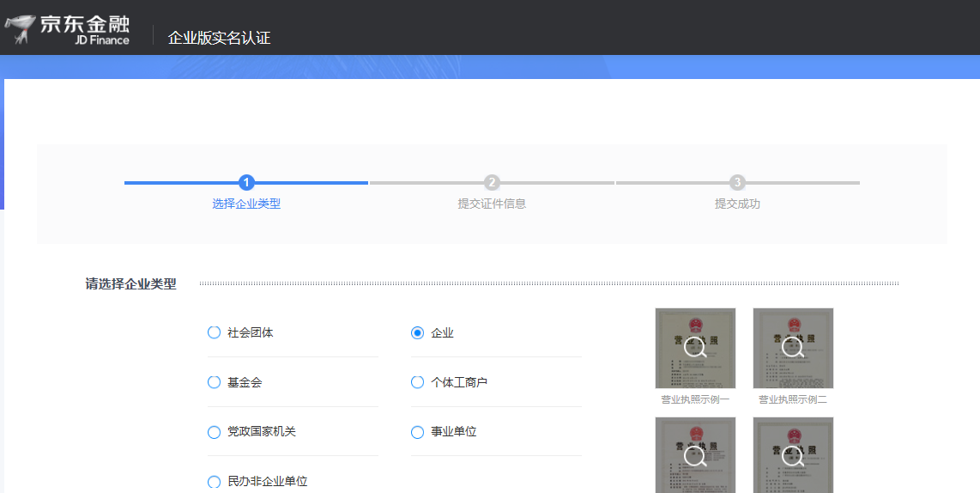Click the magnifier on 营业执照示例一 thumbnail
980x493 pixels.
[x=695, y=347]
